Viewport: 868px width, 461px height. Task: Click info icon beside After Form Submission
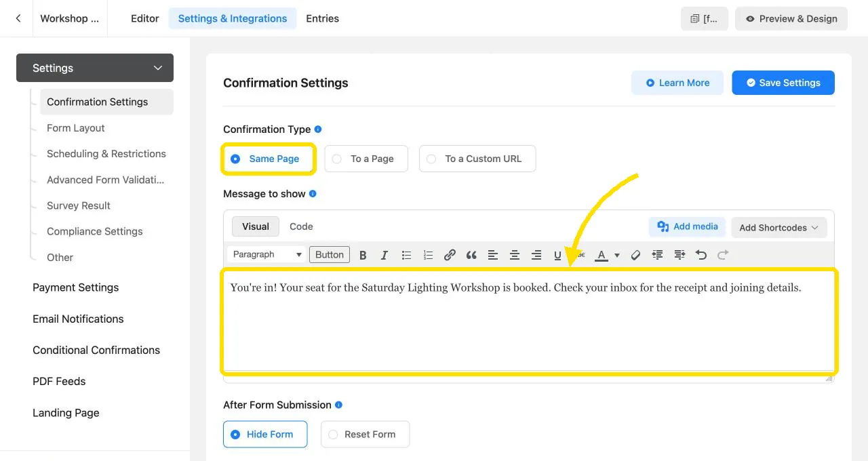click(x=338, y=405)
